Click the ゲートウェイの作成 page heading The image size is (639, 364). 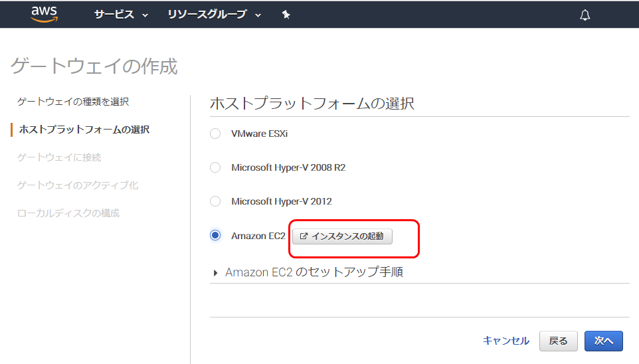pos(94,66)
